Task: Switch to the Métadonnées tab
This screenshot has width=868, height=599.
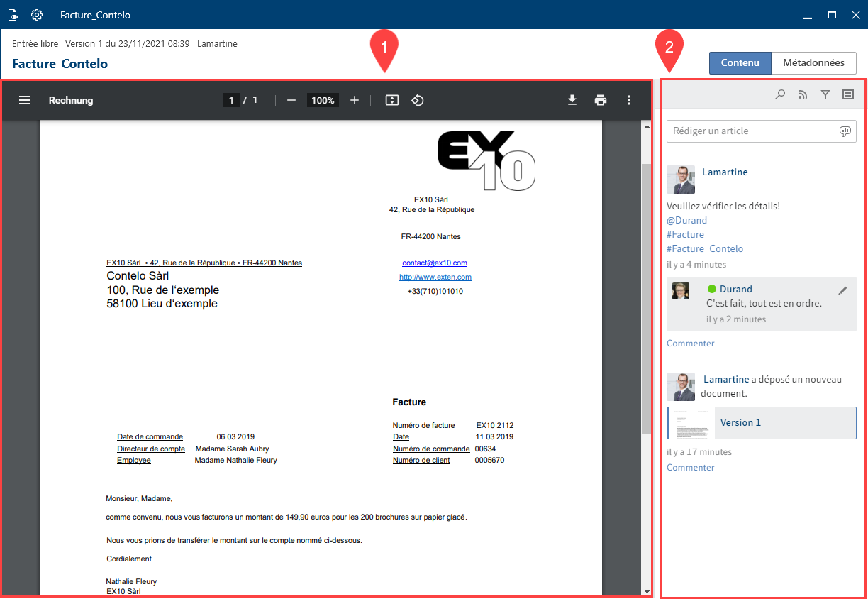Action: (813, 62)
